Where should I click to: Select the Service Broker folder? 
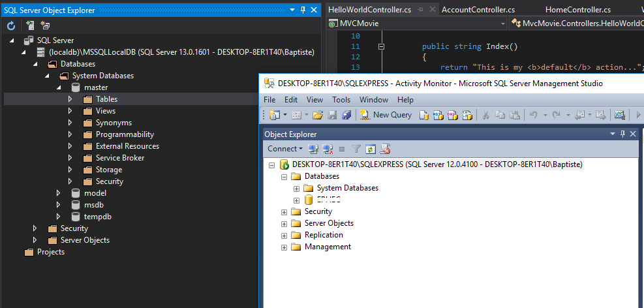pos(120,158)
